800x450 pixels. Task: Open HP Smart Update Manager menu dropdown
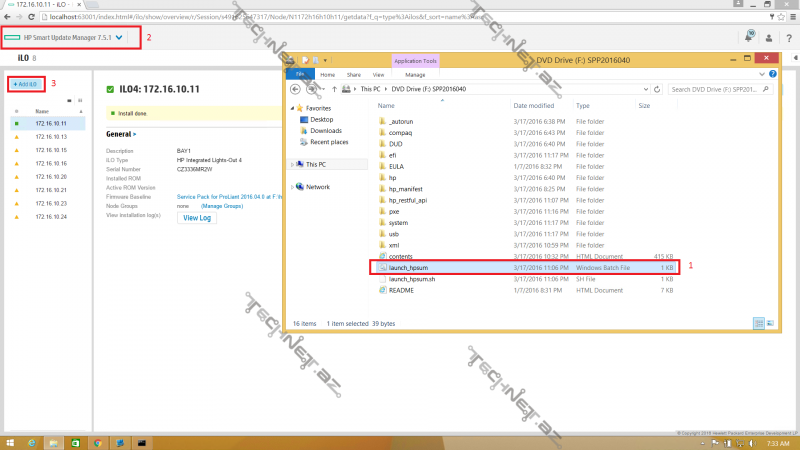[x=120, y=38]
